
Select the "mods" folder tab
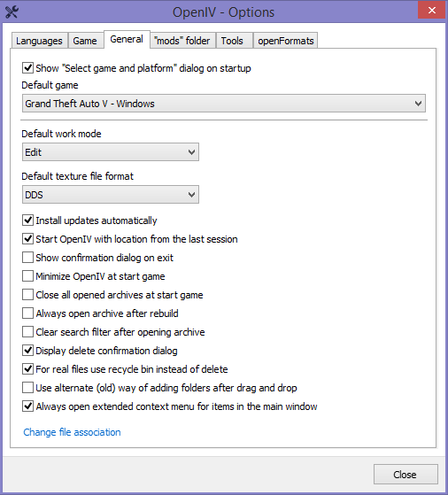click(182, 41)
